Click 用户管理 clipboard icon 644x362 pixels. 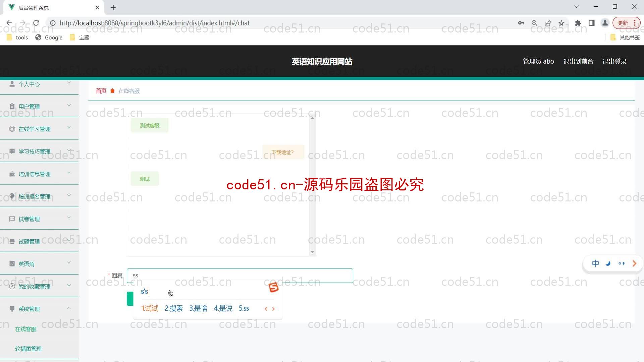click(12, 106)
